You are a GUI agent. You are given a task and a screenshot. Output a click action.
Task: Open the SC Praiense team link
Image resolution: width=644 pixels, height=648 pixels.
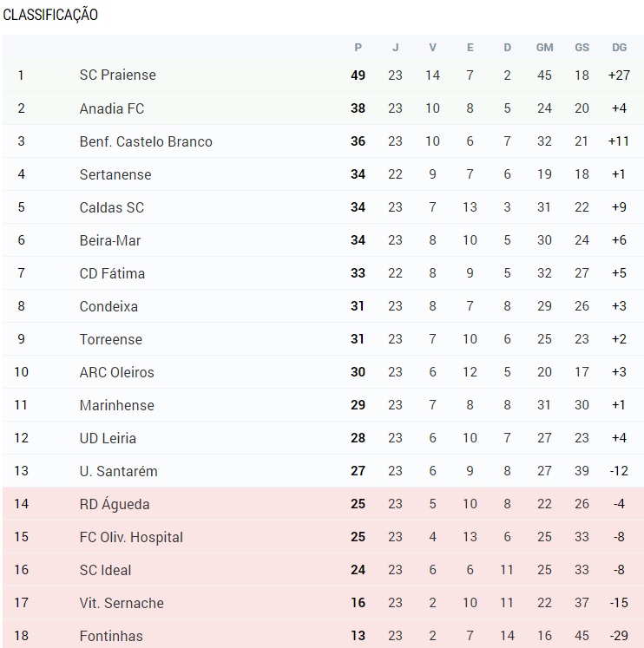click(x=118, y=75)
